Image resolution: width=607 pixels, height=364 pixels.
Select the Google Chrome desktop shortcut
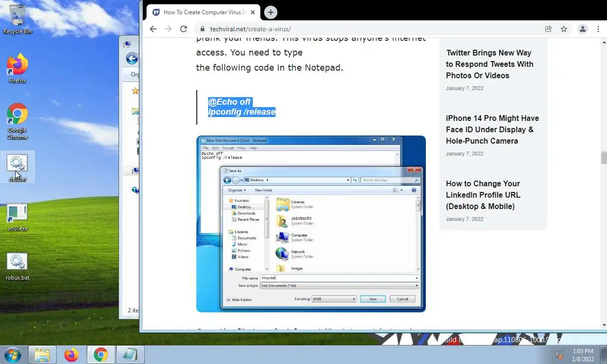(18, 121)
